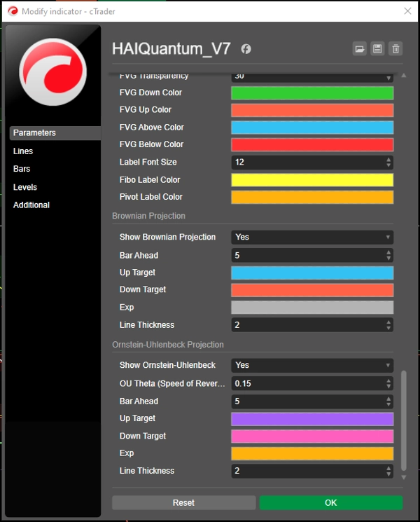This screenshot has width=420, height=522.
Task: Switch to the Parameters tab
Action: point(55,133)
